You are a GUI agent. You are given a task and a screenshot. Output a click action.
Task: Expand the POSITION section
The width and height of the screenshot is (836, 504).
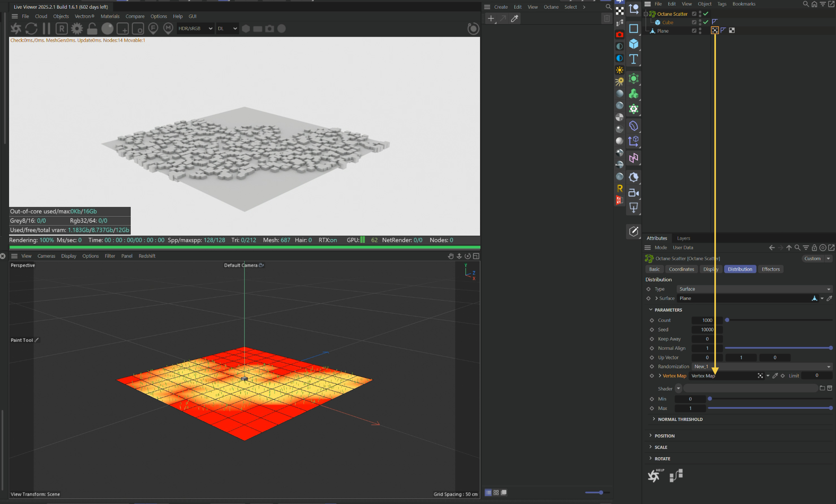point(664,436)
